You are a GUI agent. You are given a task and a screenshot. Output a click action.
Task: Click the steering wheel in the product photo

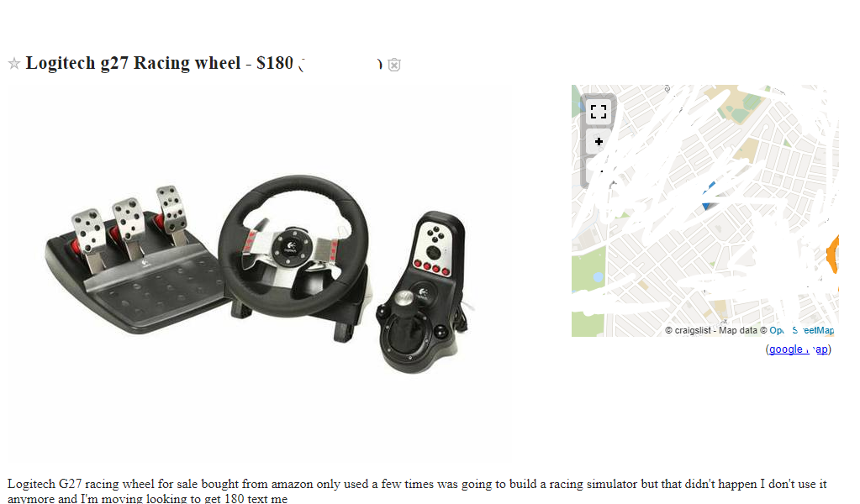click(x=293, y=246)
